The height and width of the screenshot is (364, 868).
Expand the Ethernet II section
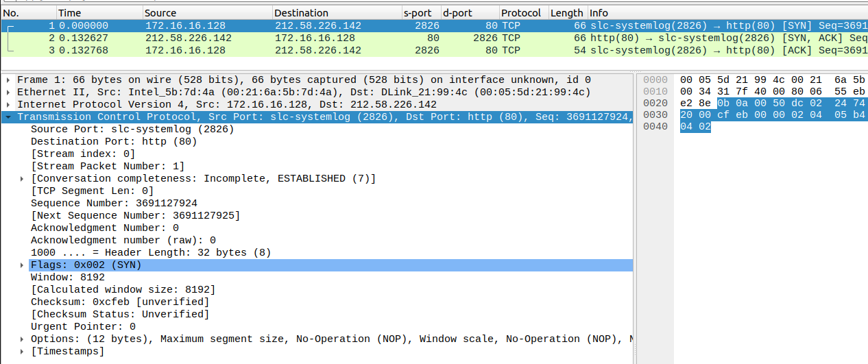coord(8,93)
